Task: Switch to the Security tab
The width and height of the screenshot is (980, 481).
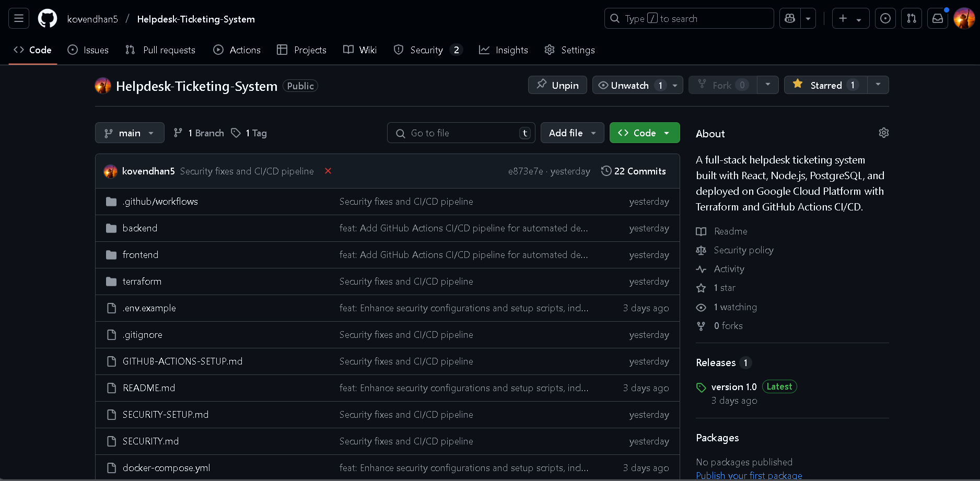Action: (x=428, y=50)
